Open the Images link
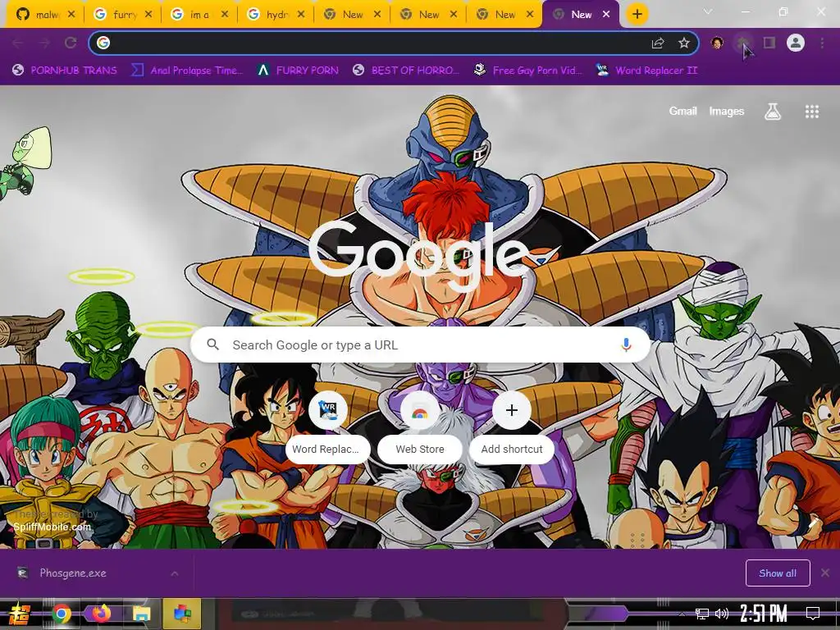This screenshot has width=840, height=630. tap(727, 111)
